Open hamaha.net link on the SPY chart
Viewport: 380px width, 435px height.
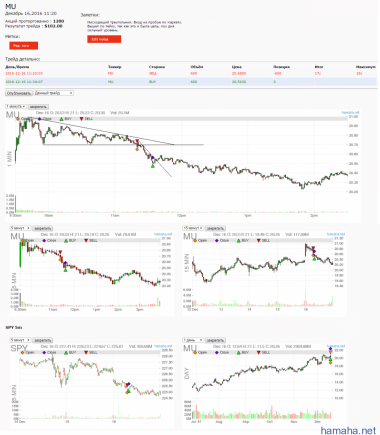coord(163,346)
